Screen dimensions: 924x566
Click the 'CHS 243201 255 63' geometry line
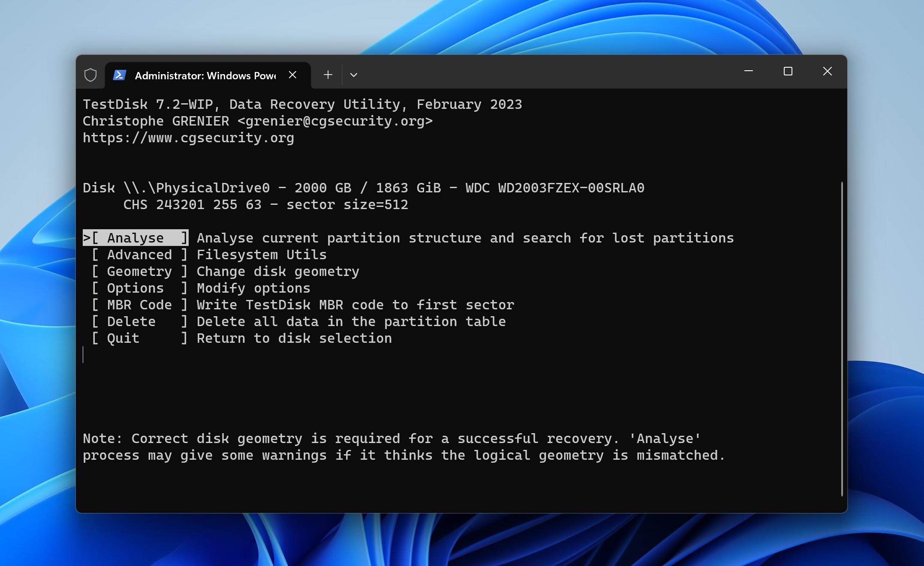(x=266, y=205)
